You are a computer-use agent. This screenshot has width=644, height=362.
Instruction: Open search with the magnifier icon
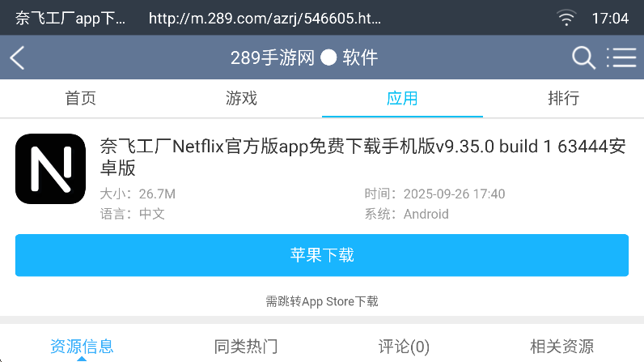pyautogui.click(x=583, y=57)
